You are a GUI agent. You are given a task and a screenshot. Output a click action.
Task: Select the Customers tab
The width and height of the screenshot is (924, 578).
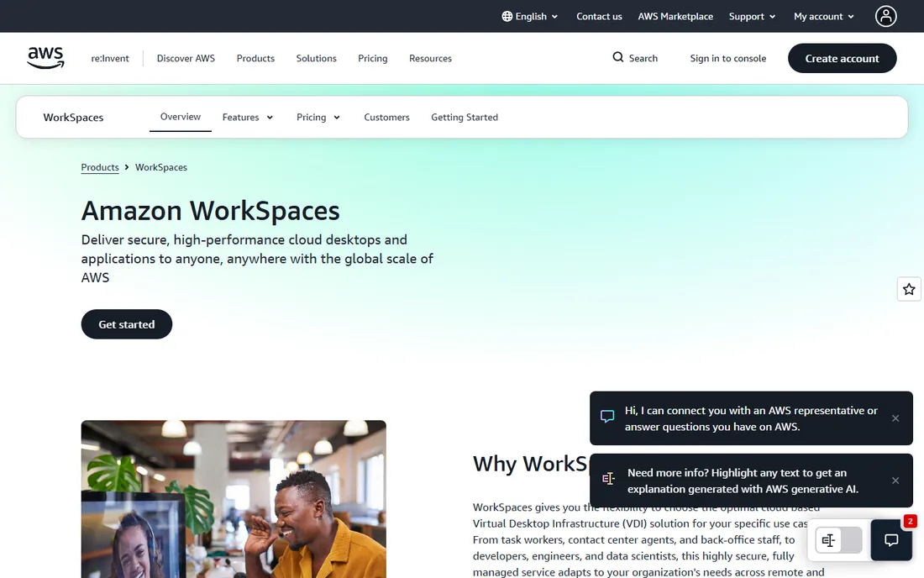pyautogui.click(x=386, y=118)
